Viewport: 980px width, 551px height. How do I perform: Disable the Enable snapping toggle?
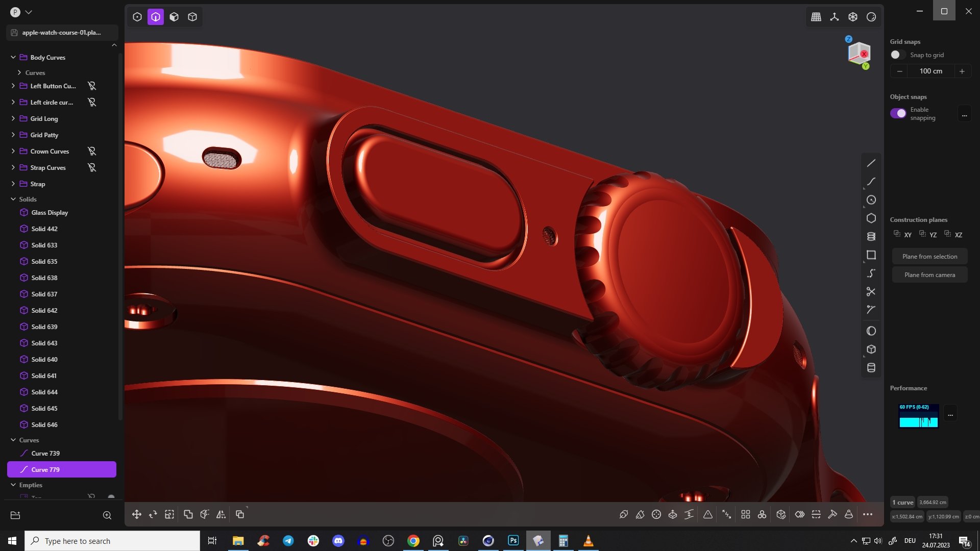point(898,113)
